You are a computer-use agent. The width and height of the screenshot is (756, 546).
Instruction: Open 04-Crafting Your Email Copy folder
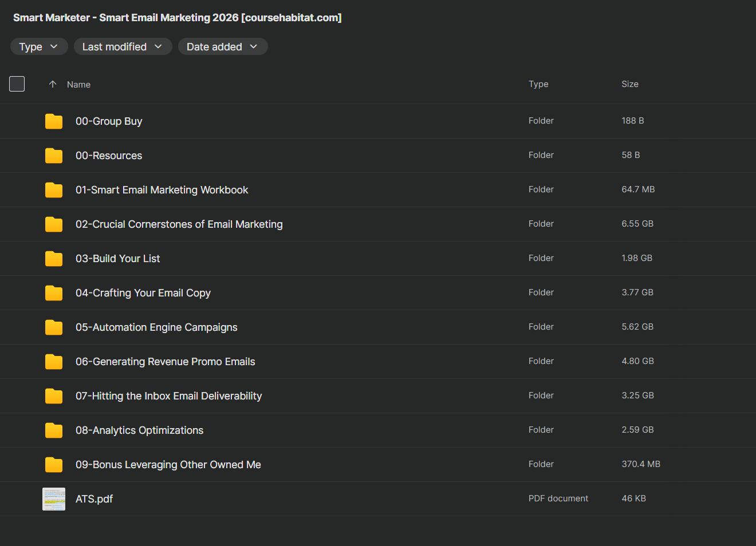pyautogui.click(x=143, y=293)
